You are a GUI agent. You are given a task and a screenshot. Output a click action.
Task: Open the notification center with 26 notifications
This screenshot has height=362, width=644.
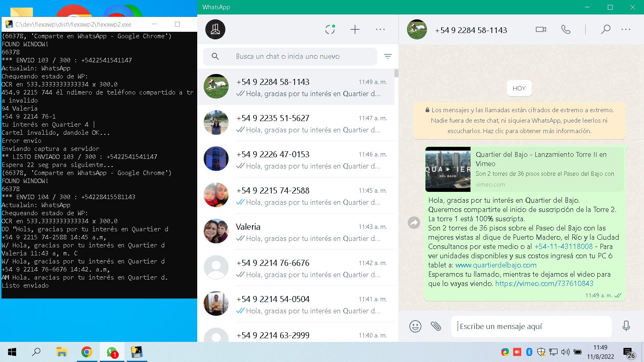(629, 353)
